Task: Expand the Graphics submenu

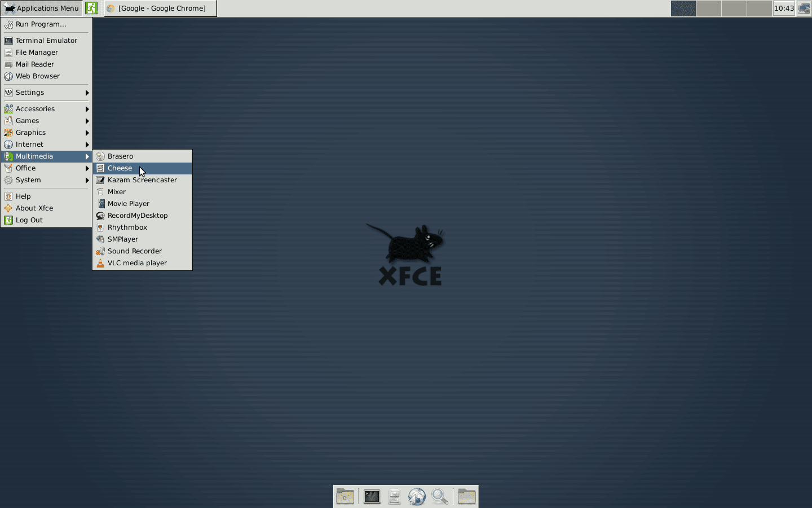Action: point(31,132)
